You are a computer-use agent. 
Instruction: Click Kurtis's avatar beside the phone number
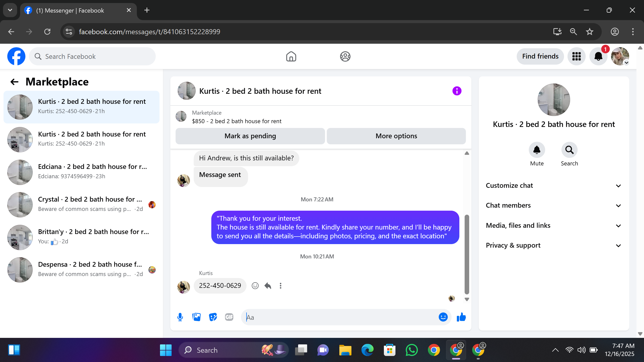[184, 287]
